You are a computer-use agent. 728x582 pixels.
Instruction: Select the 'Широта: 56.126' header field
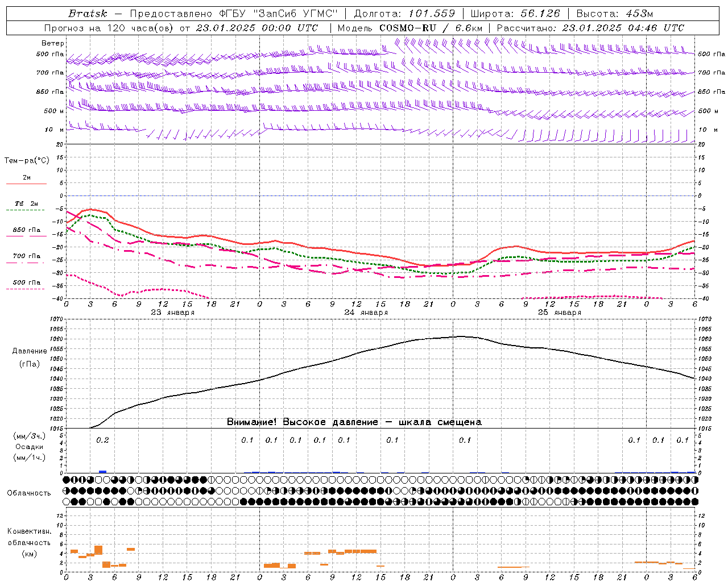[x=515, y=14]
